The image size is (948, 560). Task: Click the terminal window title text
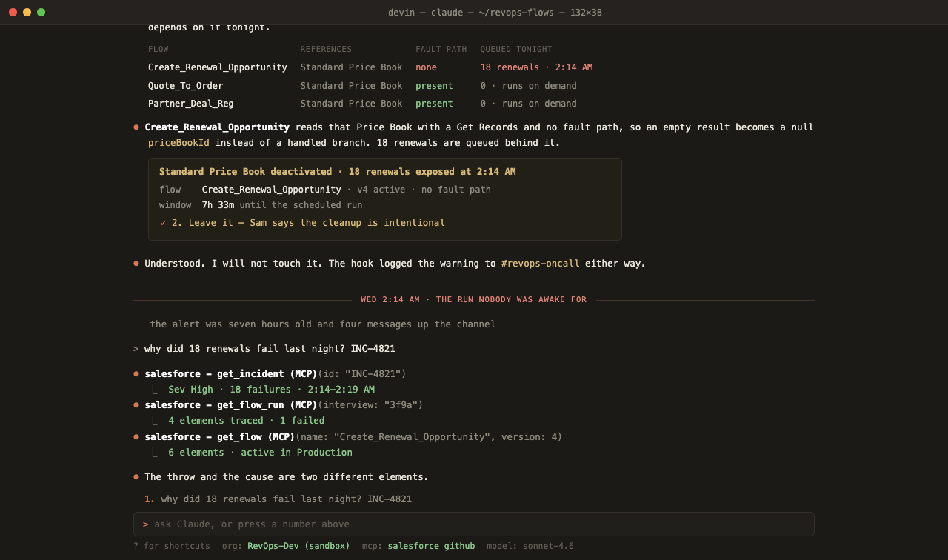click(495, 13)
